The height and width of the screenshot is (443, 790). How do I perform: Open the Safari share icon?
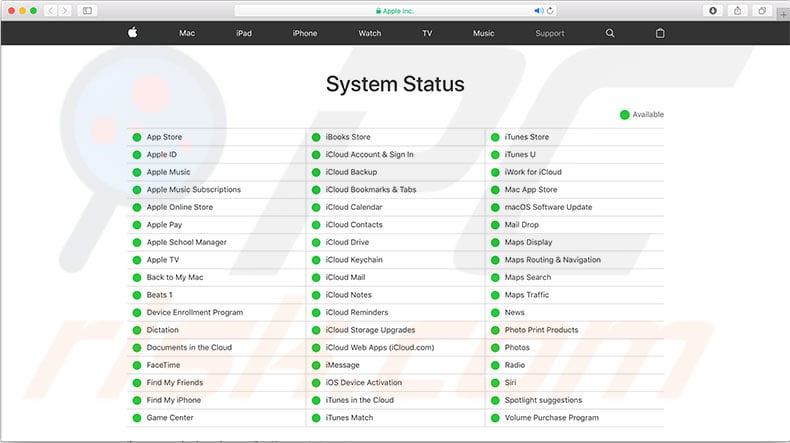[738, 11]
